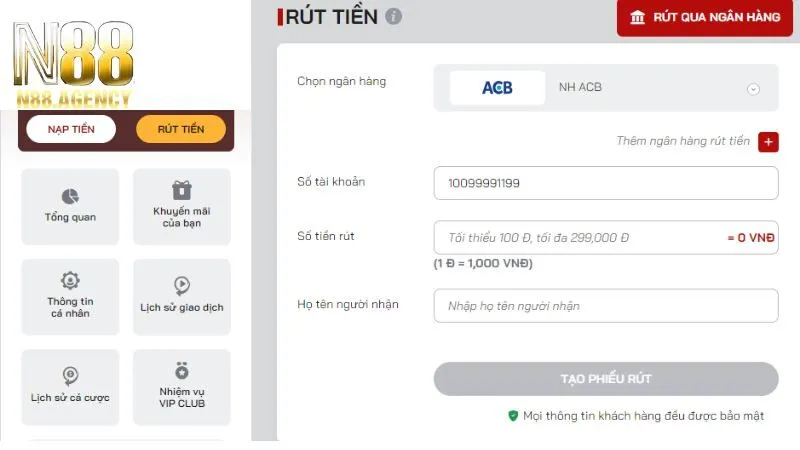Click the N88 Agency logo
The width and height of the screenshot is (800, 450).
[x=72, y=60]
